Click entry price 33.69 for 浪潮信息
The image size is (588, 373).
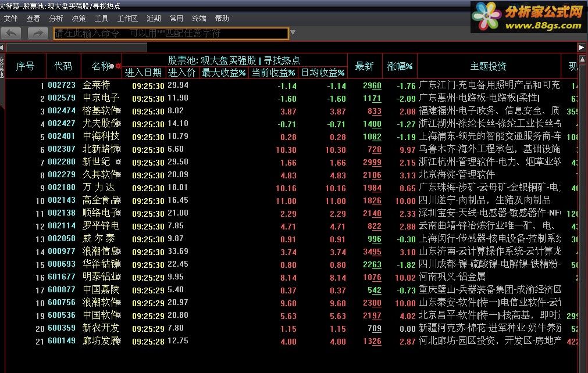pyautogui.click(x=178, y=252)
